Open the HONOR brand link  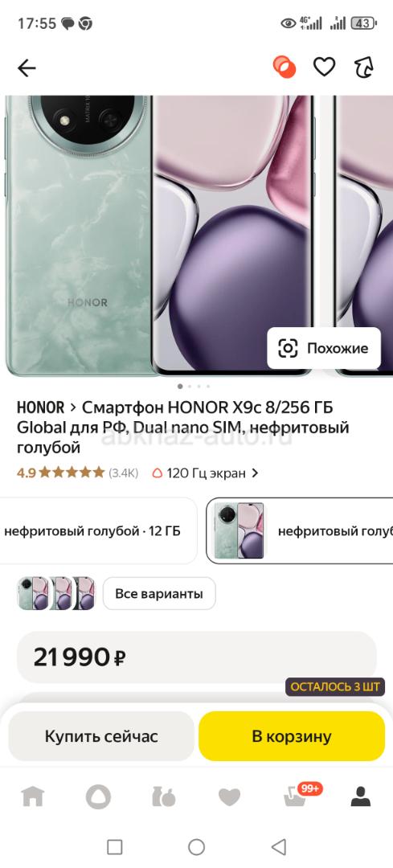click(40, 408)
